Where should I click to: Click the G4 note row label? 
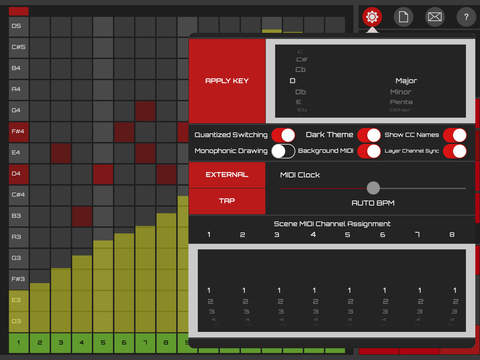click(19, 110)
